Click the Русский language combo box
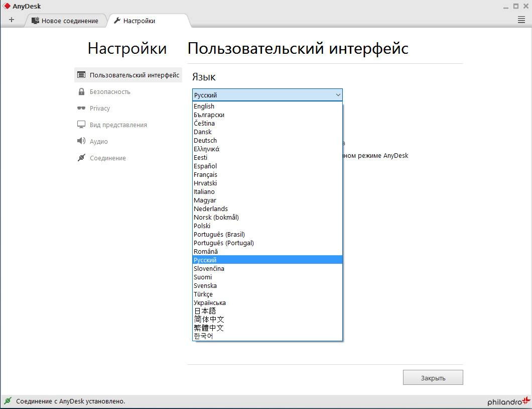Image resolution: width=532 pixels, height=409 pixels. 268,95
